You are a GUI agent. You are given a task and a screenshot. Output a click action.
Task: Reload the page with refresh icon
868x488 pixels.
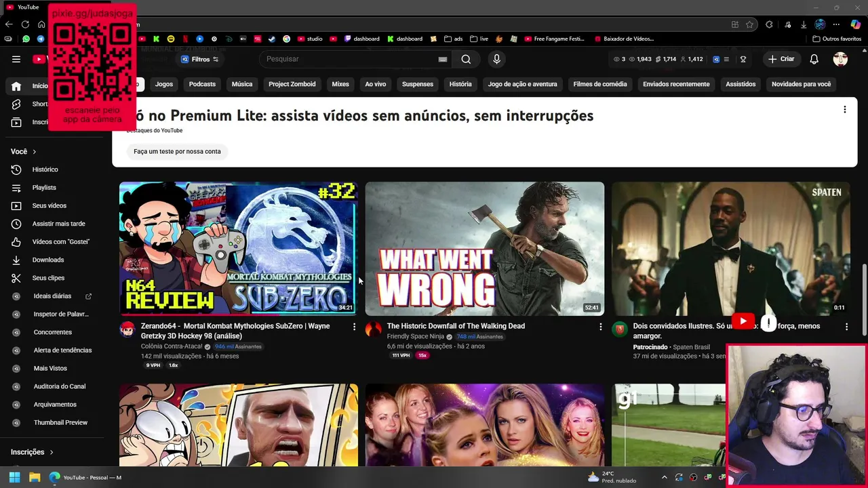(x=25, y=24)
